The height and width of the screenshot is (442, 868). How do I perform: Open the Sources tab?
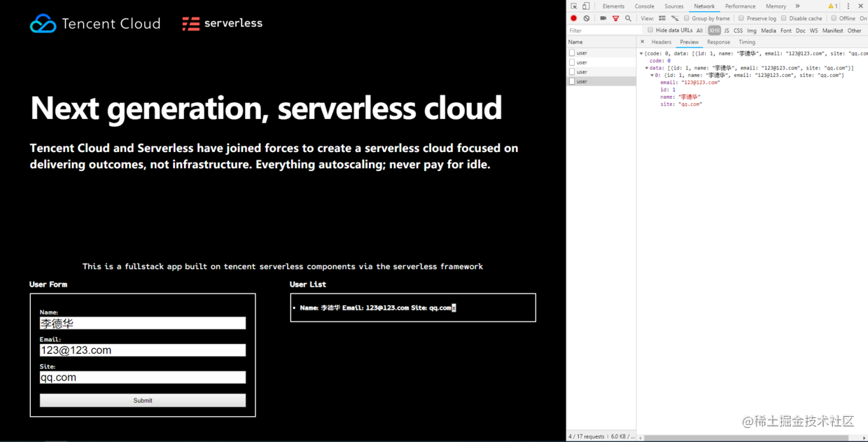coord(674,6)
